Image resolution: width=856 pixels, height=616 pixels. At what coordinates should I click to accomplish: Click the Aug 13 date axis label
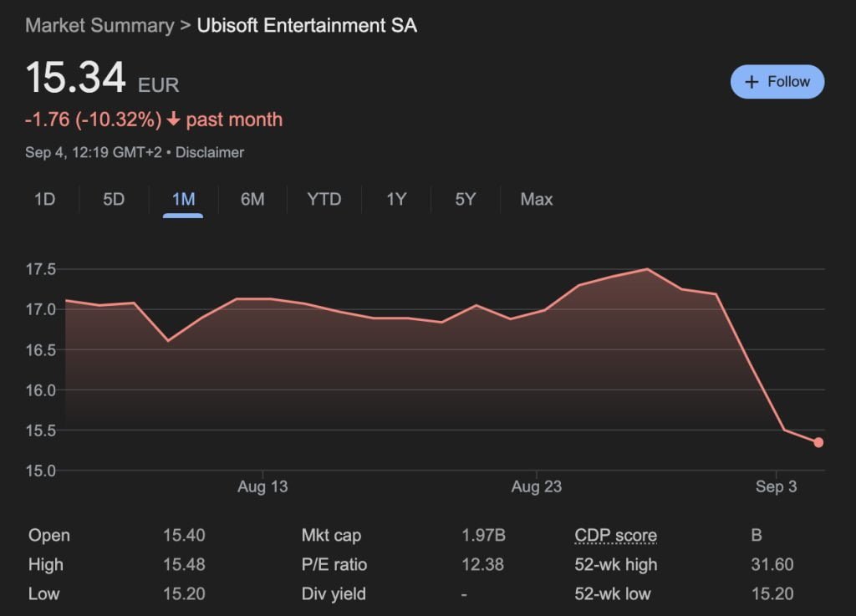262,486
